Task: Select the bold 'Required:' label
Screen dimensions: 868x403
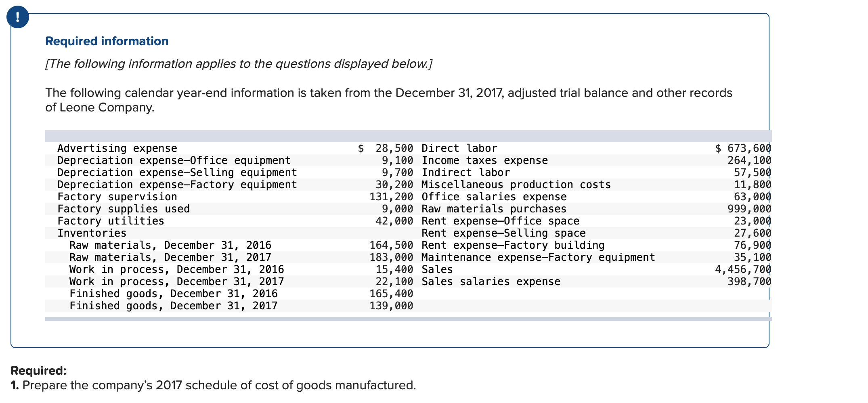Action: (x=39, y=371)
